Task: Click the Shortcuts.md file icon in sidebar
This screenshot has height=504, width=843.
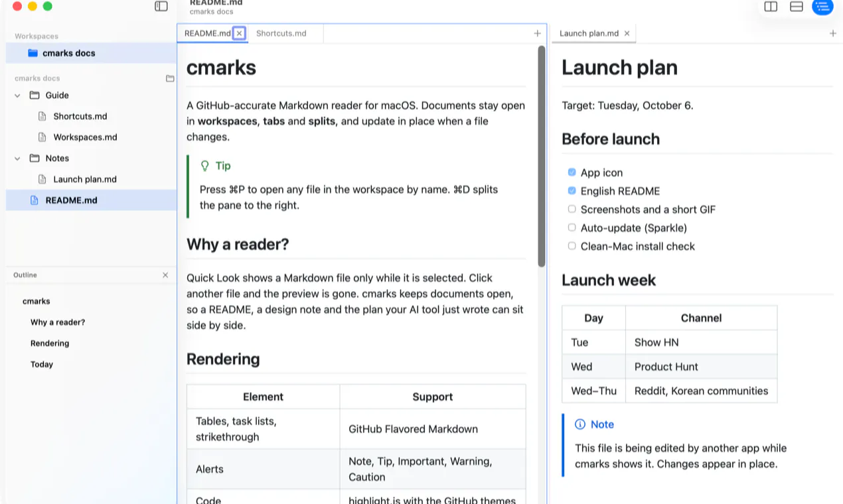Action: (x=42, y=116)
